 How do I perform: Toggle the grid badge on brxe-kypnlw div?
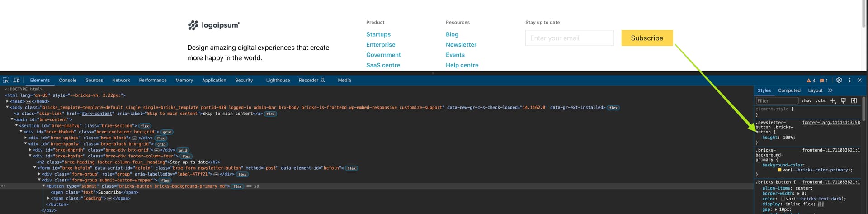pos(161,144)
